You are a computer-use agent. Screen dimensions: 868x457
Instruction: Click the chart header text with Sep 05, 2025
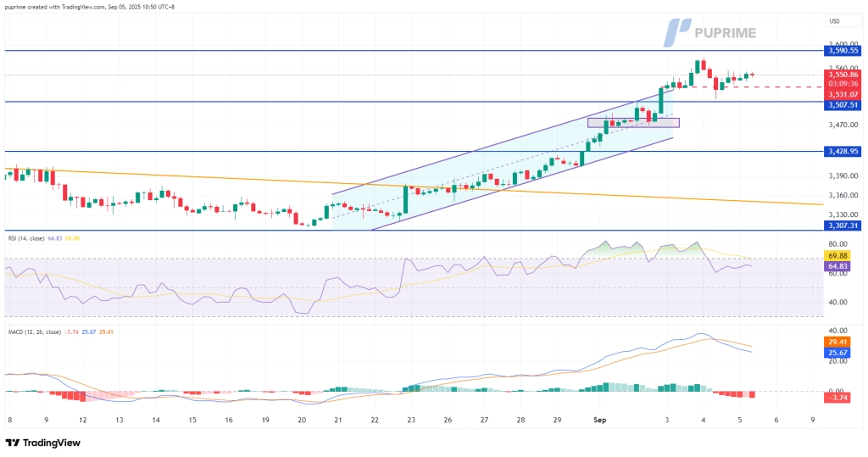[89, 7]
